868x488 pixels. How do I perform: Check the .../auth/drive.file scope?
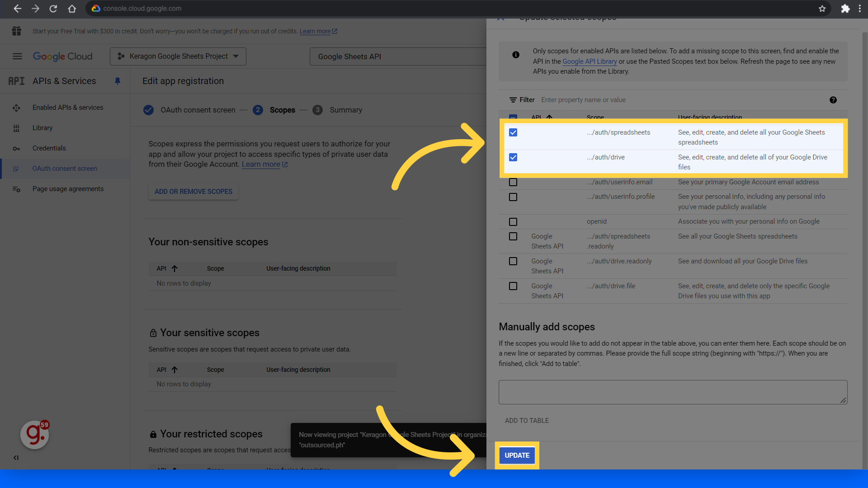tap(513, 286)
